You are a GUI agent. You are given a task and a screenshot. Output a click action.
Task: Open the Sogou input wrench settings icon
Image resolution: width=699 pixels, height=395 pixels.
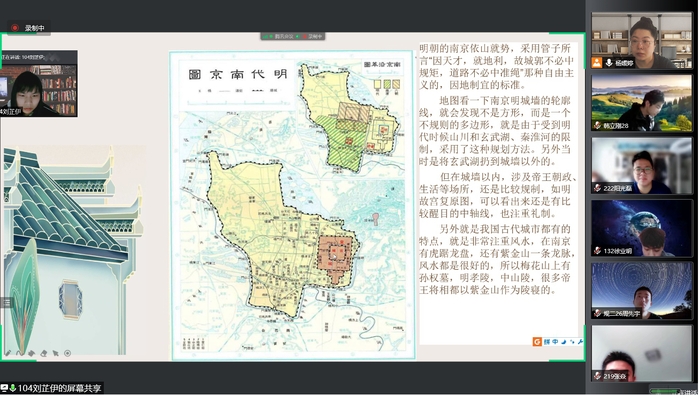tap(580, 342)
